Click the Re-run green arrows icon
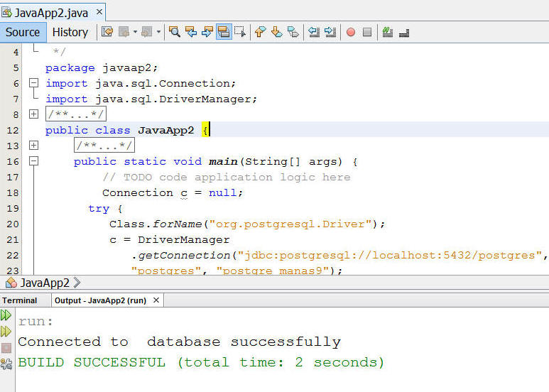Screen dimensions: 549x392 tap(6, 315)
